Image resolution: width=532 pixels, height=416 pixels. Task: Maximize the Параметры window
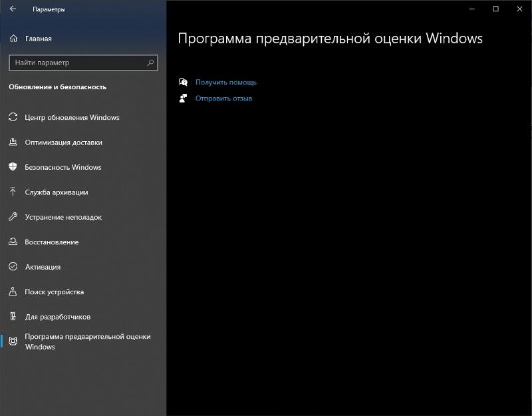click(x=495, y=9)
